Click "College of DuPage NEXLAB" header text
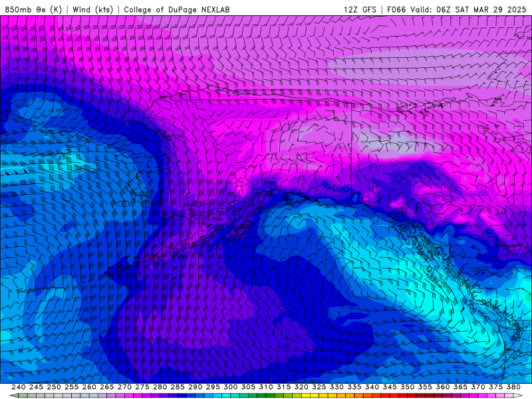 pyautogui.click(x=176, y=9)
